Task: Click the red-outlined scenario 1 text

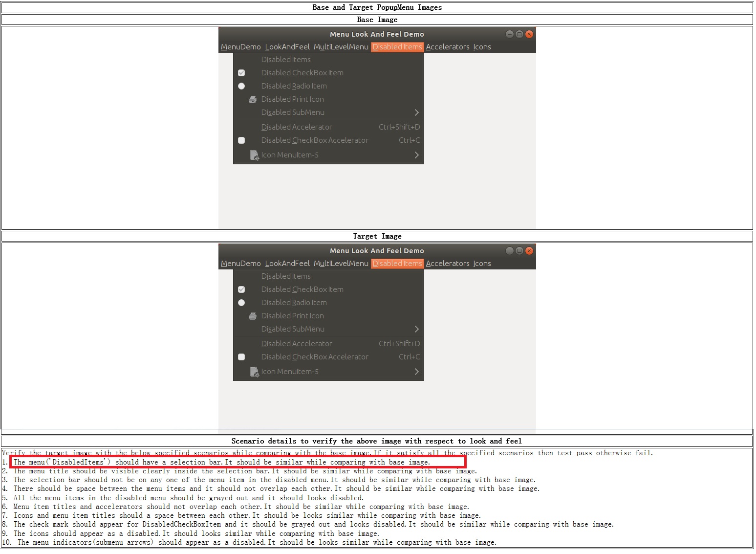Action: 238,462
